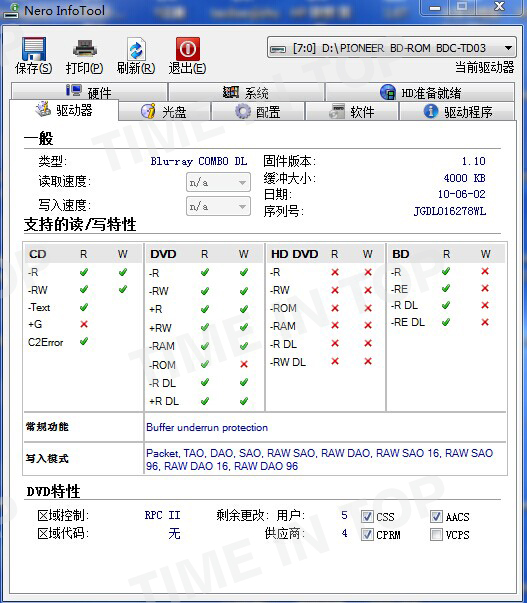Switch to the HD准备就绪 tab

[420, 92]
